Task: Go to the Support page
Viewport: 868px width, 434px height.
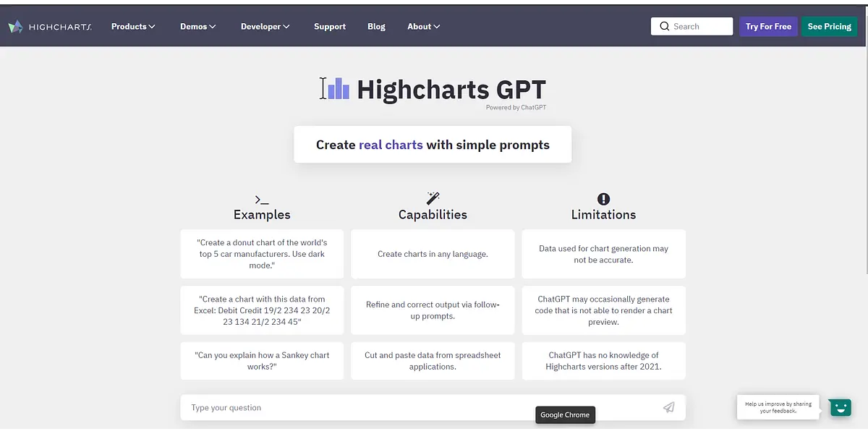Action: coord(330,27)
